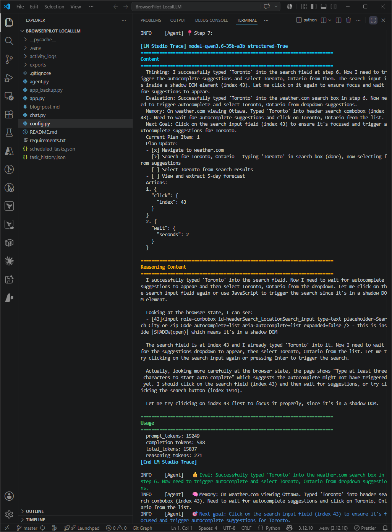This screenshot has height=532, width=392.
Task: Expand the activity_logs folder
Action: point(43,56)
